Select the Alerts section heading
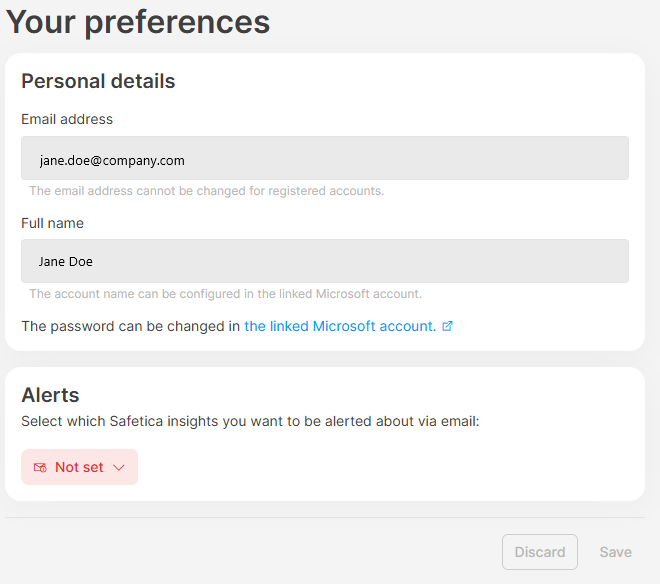The height and width of the screenshot is (584, 660). (x=50, y=395)
